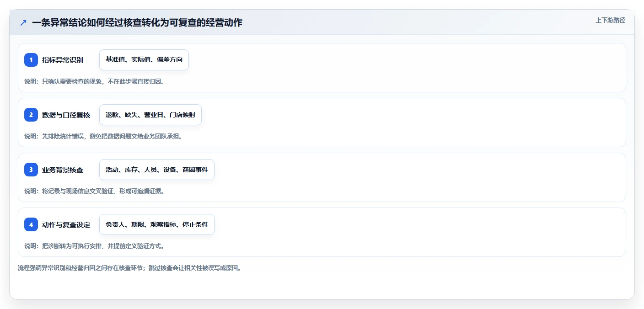
Task: Click the note 只确认需要检查的现象，不在此步骤直接归因
Action: [x=103, y=81]
